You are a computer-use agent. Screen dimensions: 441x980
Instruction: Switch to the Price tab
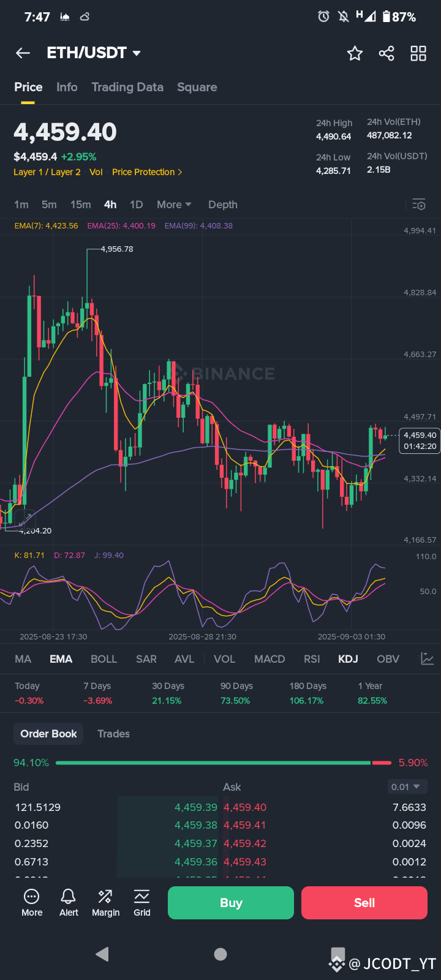click(28, 87)
